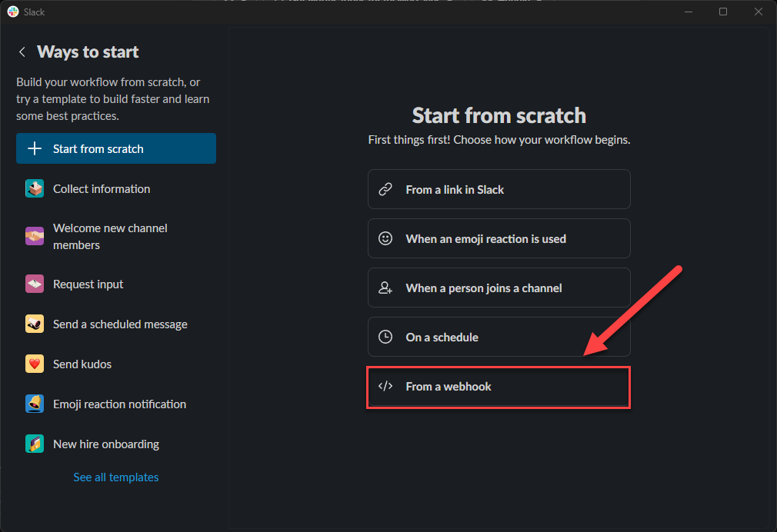Click the Collect information template icon
The width and height of the screenshot is (777, 532).
(x=35, y=189)
